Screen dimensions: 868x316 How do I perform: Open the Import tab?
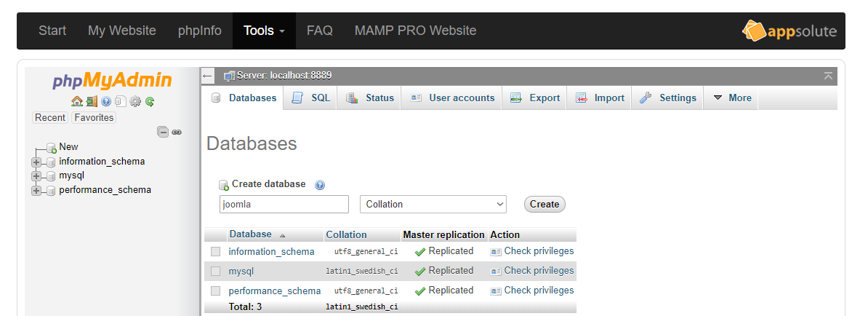[599, 98]
